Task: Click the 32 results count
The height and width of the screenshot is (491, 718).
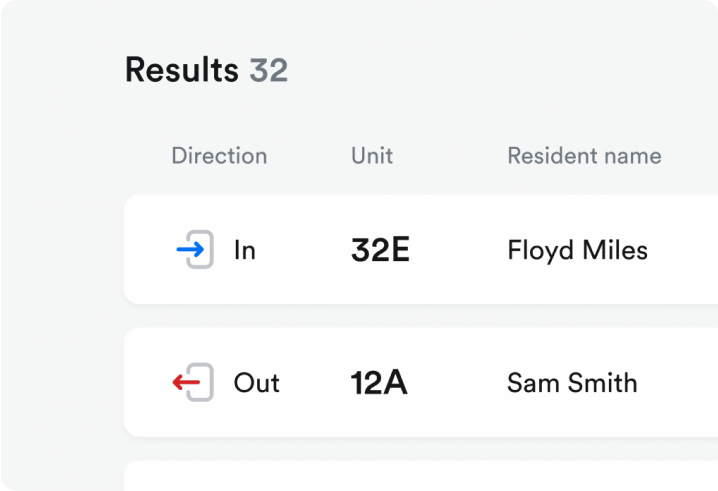Action: coord(269,70)
